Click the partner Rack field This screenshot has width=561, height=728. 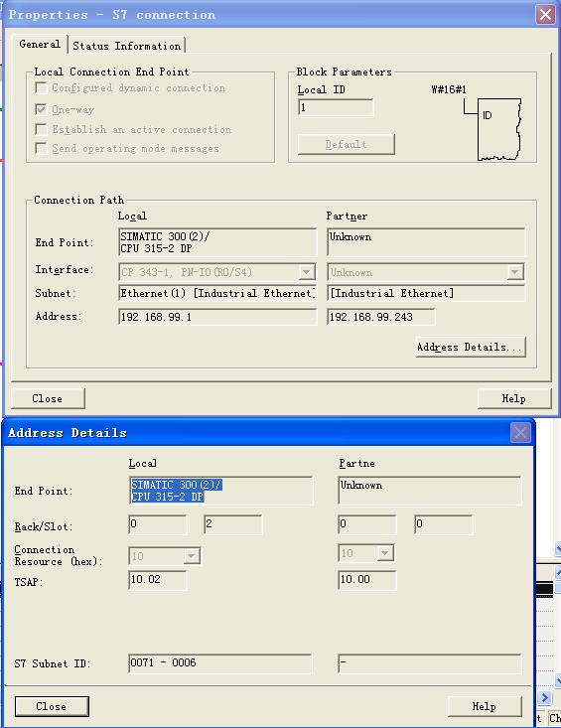[367, 524]
